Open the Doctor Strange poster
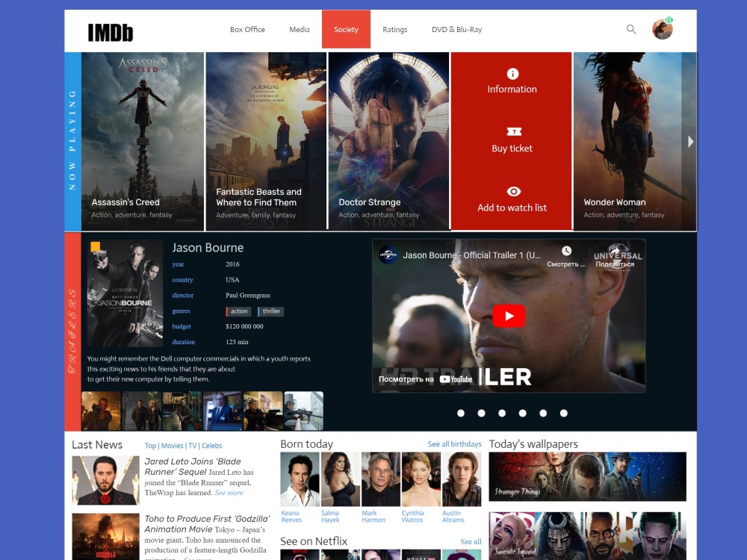This screenshot has height=560, width=747. [x=388, y=141]
